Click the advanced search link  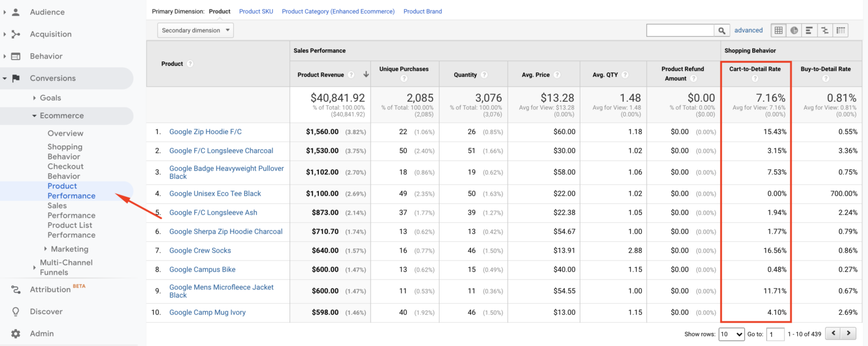coord(749,29)
